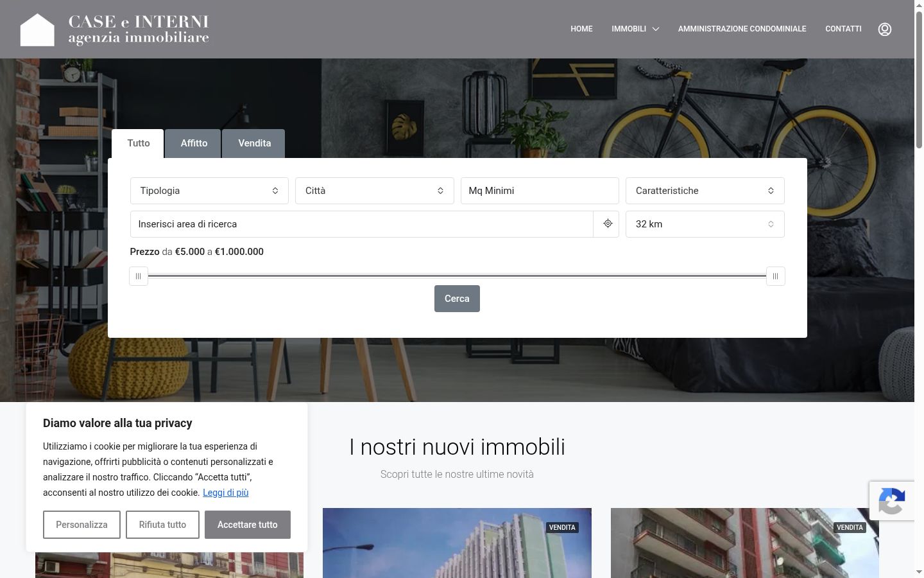
Task: Click Scopri tutte le nostre ultime novità text
Action: (457, 474)
